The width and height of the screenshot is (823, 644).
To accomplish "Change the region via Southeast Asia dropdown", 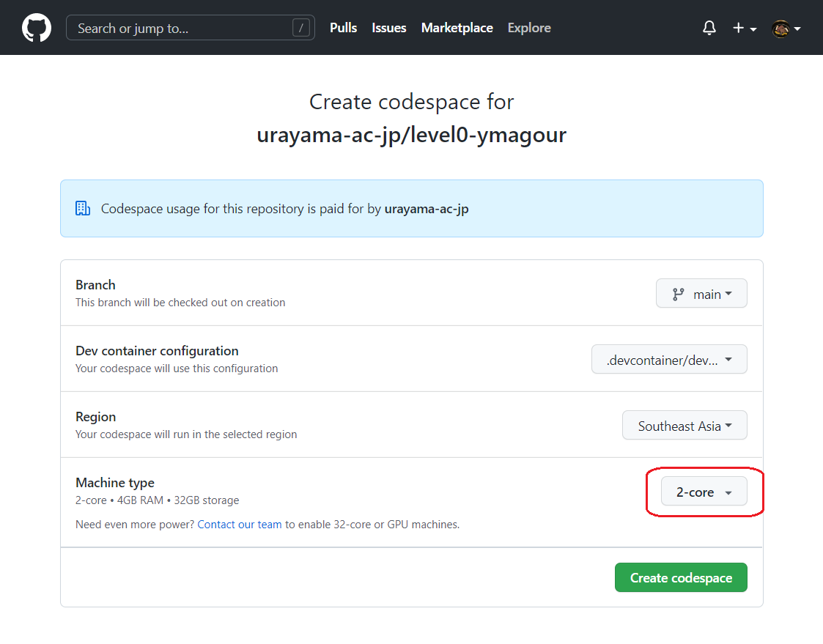I will pyautogui.click(x=684, y=425).
